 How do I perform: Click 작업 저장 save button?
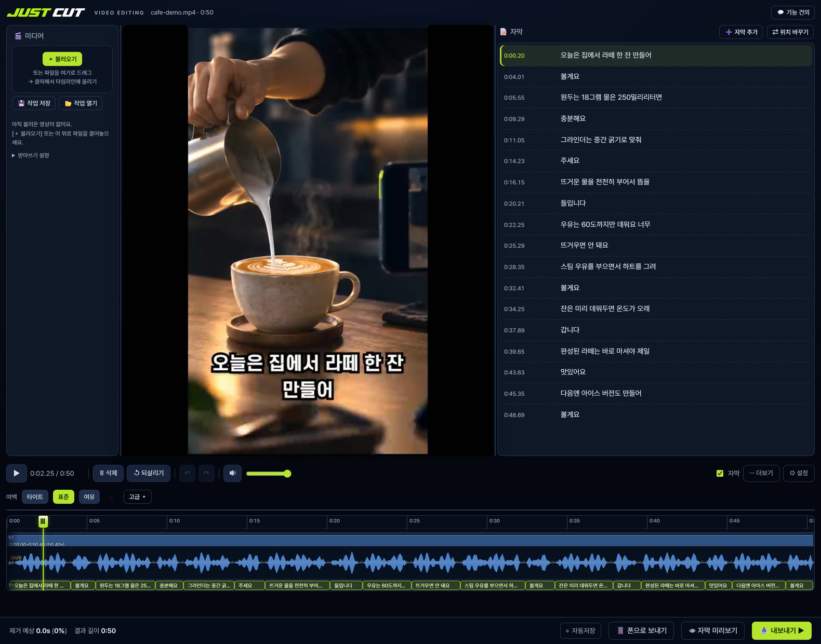[34, 103]
